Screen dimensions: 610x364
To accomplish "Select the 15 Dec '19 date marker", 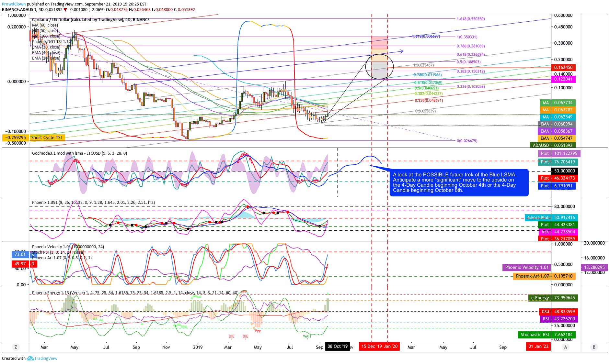I will (x=372, y=346).
